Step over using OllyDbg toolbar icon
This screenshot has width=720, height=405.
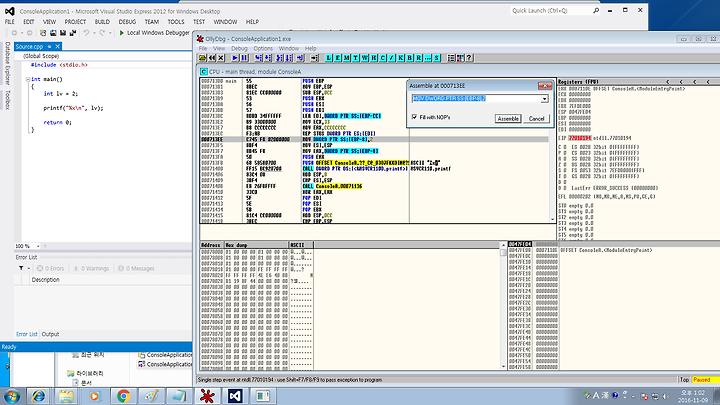[x=268, y=58]
